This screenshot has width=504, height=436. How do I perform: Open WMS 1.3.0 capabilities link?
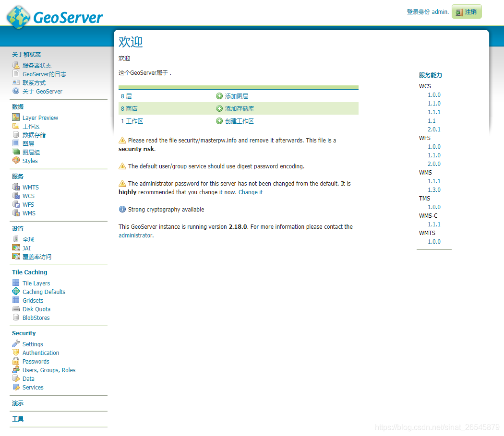434,190
